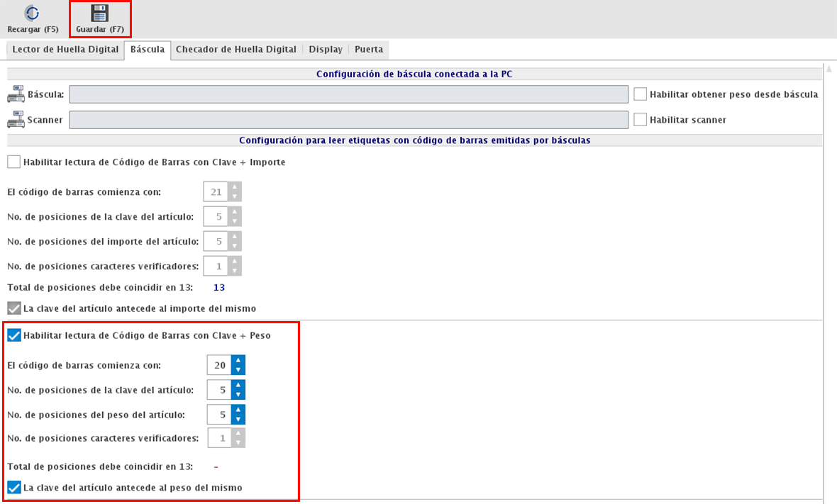The width and height of the screenshot is (837, 504).
Task: Enable barcode reading with Clave + Importe
Action: pos(13,162)
